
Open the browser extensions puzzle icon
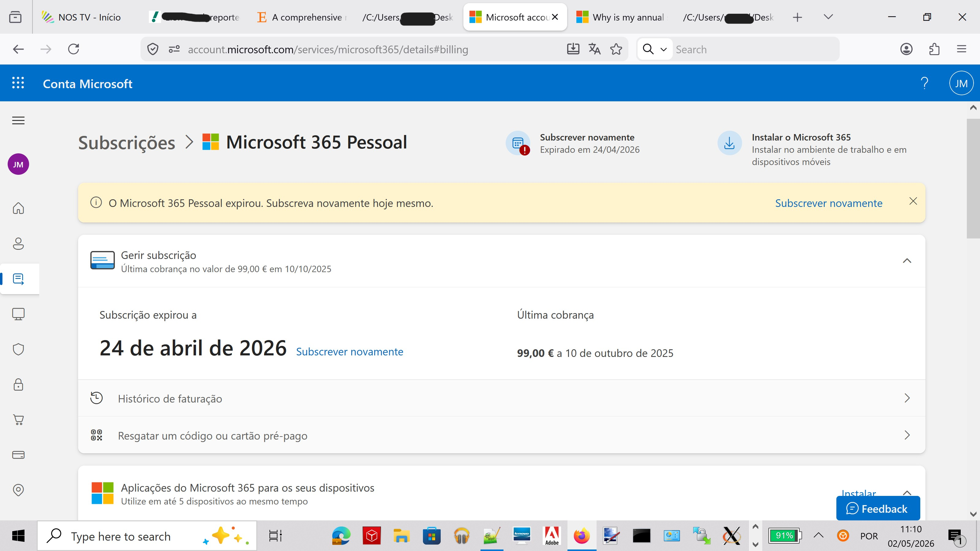934,49
